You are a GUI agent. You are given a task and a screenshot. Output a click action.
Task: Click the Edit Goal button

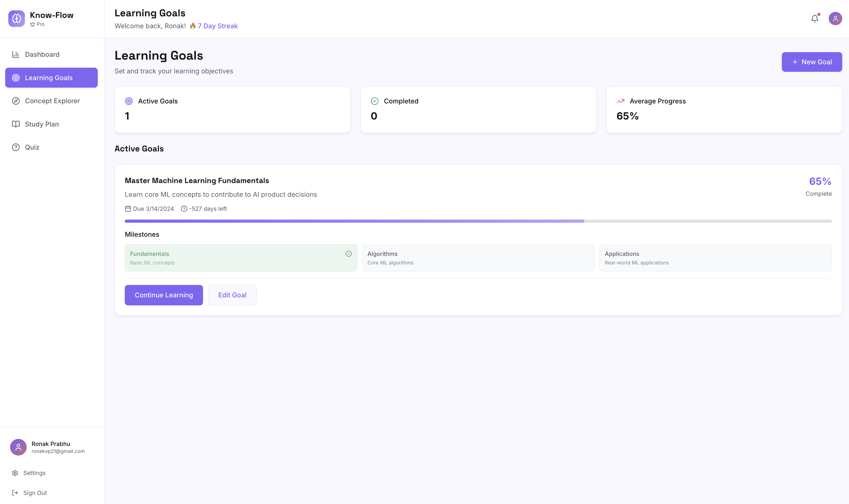click(x=232, y=295)
